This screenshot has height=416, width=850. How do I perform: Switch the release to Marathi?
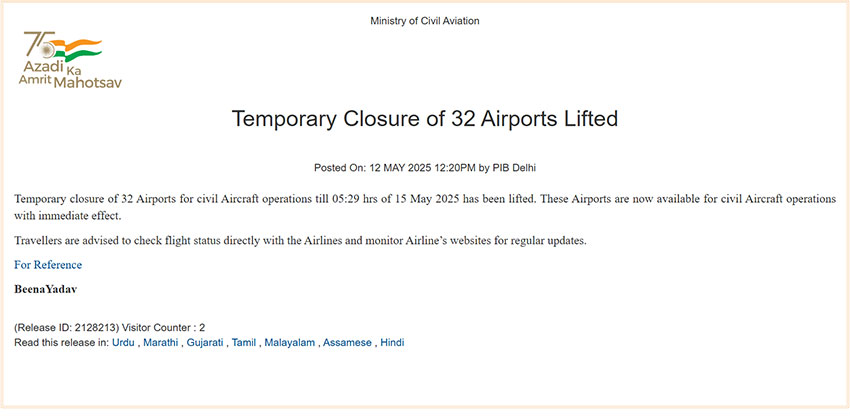pyautogui.click(x=160, y=342)
